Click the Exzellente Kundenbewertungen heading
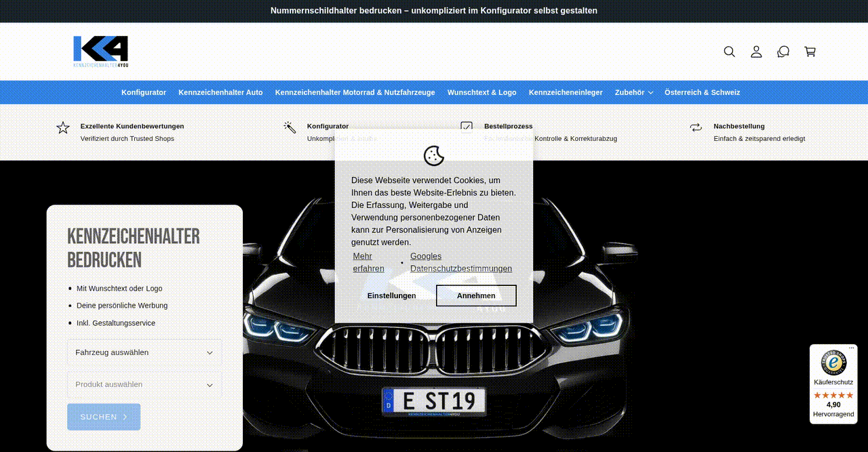Viewport: 868px width, 452px height. coord(132,126)
